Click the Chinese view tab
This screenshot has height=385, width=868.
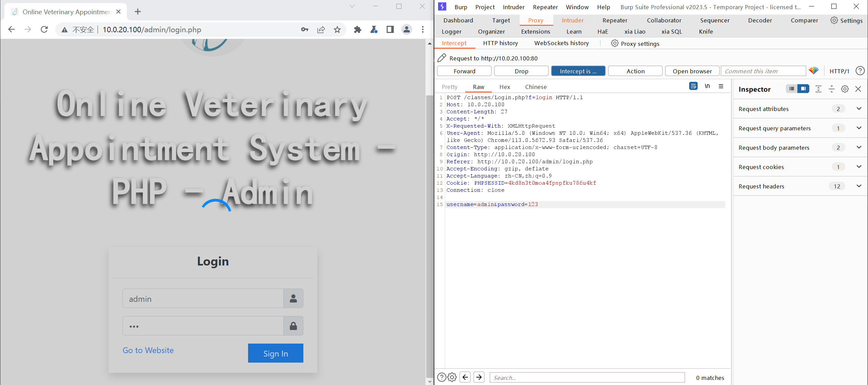pyautogui.click(x=536, y=87)
